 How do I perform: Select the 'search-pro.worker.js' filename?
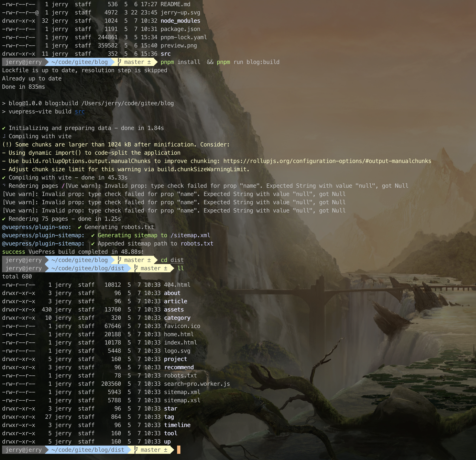(197, 384)
